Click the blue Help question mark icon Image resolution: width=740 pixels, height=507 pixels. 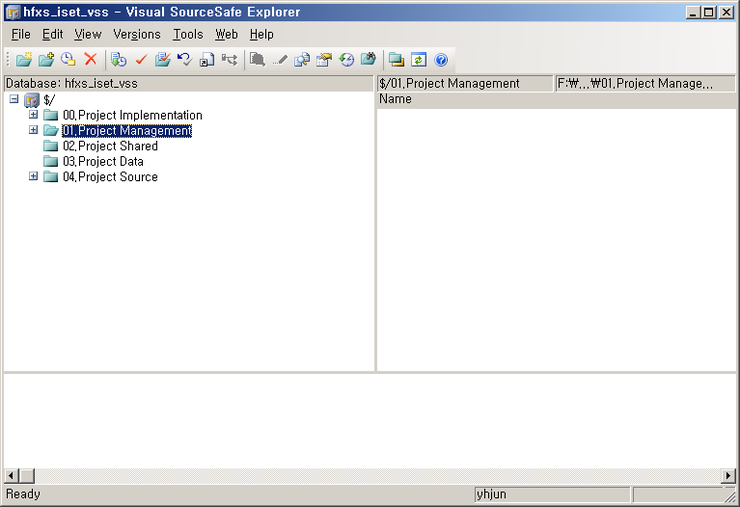coord(440,60)
